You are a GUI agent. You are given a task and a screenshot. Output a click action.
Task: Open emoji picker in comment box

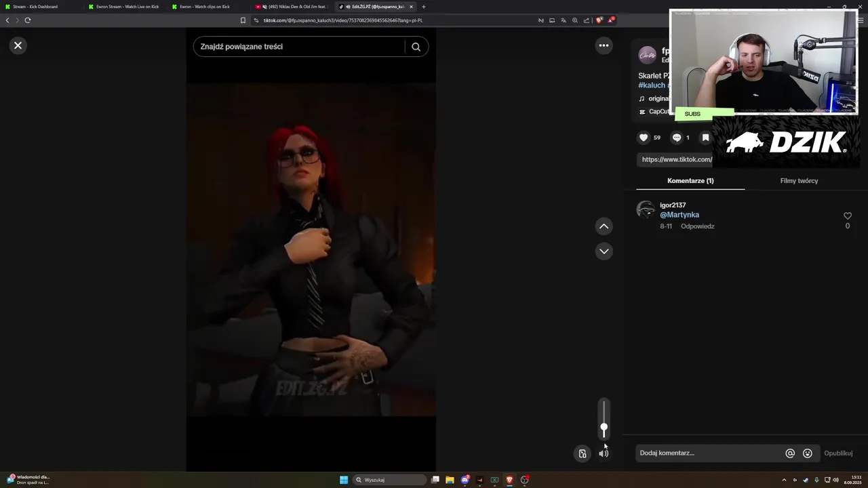click(807, 453)
